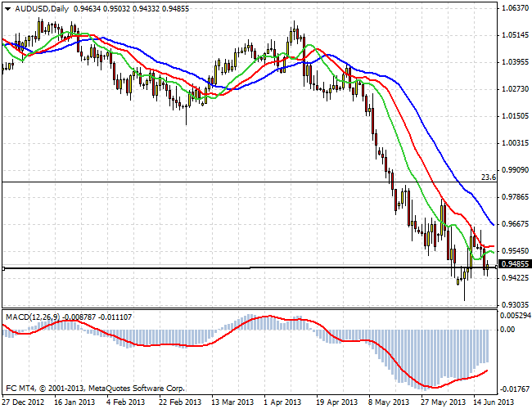Click the 0.99090 price scale label

click(x=515, y=170)
